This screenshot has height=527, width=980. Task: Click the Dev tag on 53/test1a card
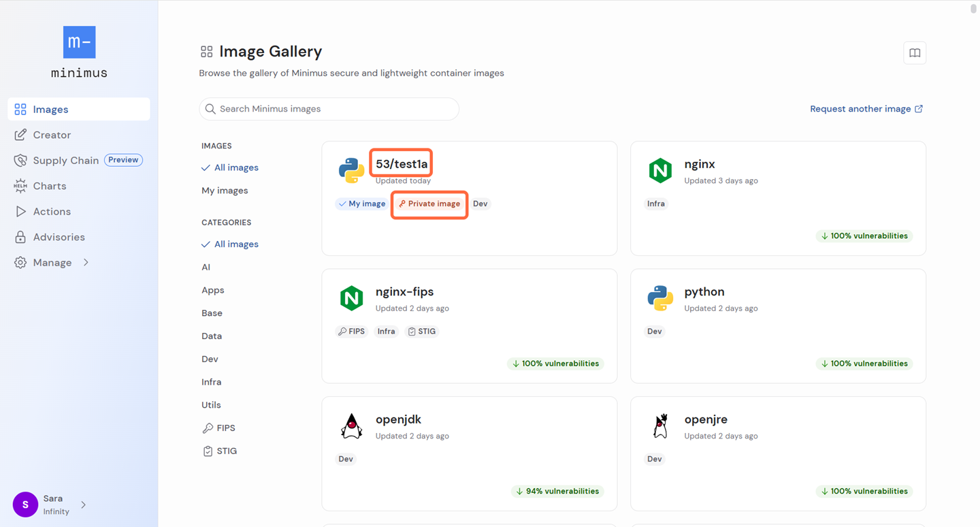tap(480, 204)
